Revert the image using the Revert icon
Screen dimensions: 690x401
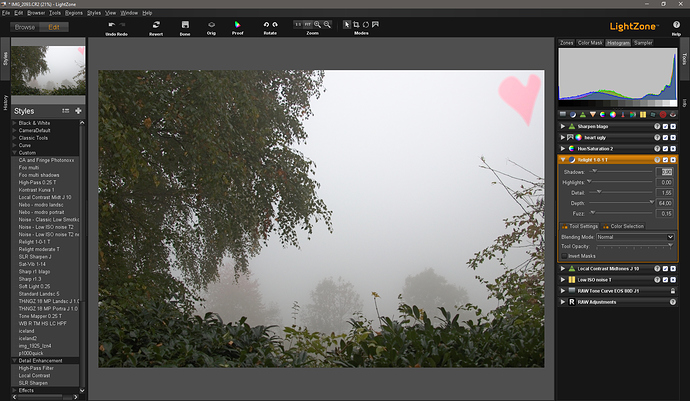[156, 25]
